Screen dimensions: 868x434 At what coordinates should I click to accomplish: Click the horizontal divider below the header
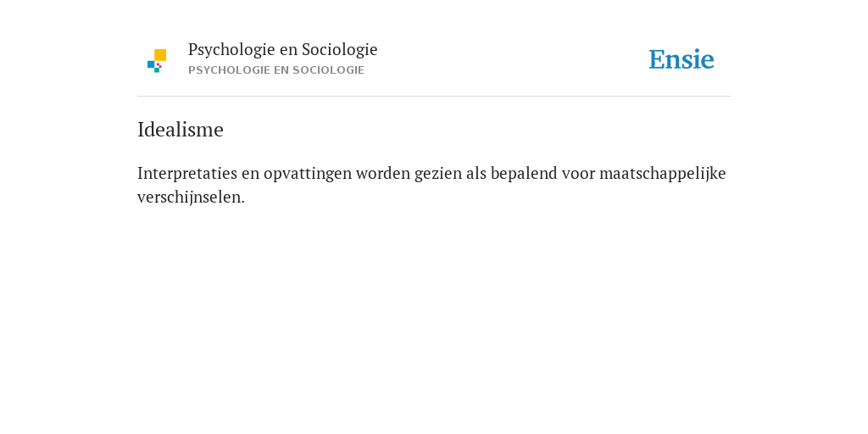pos(434,97)
